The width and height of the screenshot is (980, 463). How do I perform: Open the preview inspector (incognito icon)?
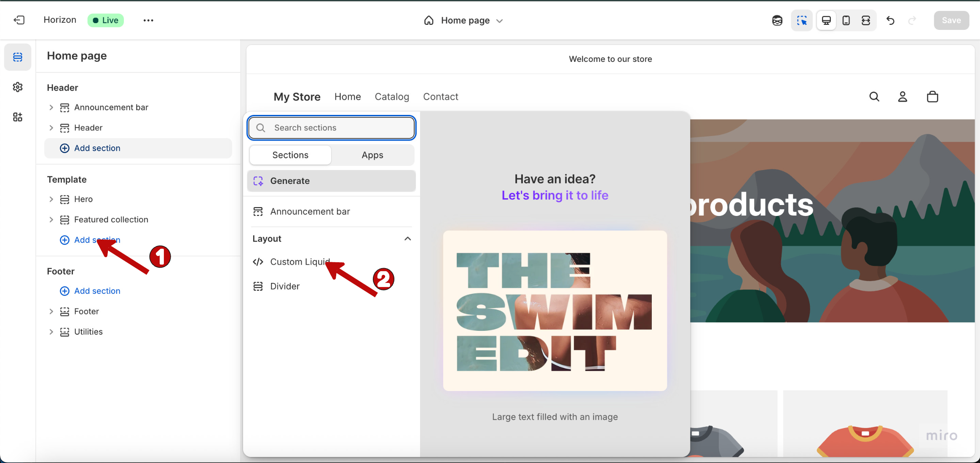pyautogui.click(x=777, y=20)
